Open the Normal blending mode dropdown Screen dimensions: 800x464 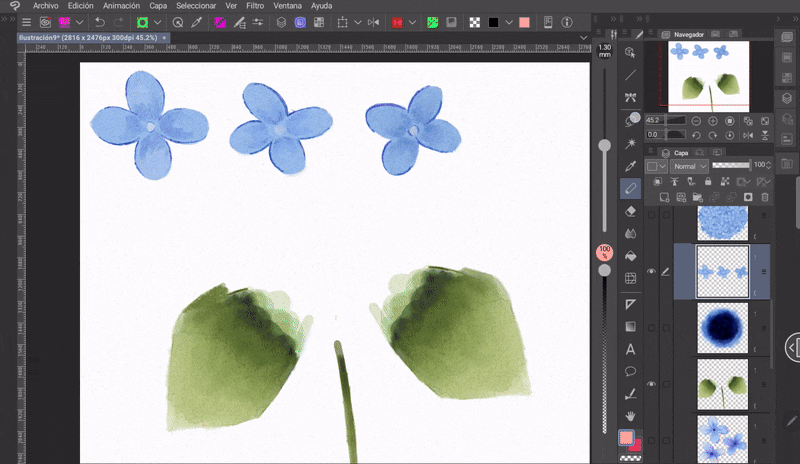click(x=690, y=165)
